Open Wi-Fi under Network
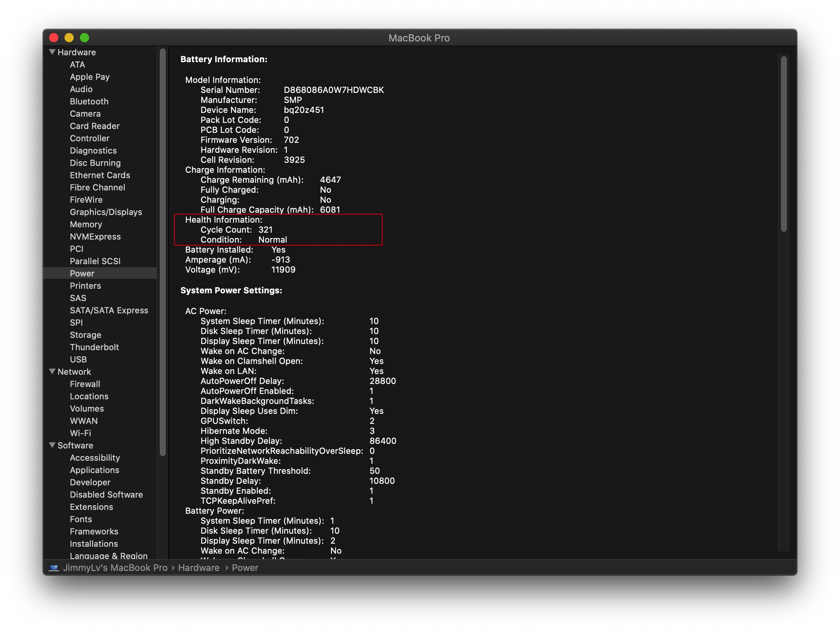 (80, 433)
